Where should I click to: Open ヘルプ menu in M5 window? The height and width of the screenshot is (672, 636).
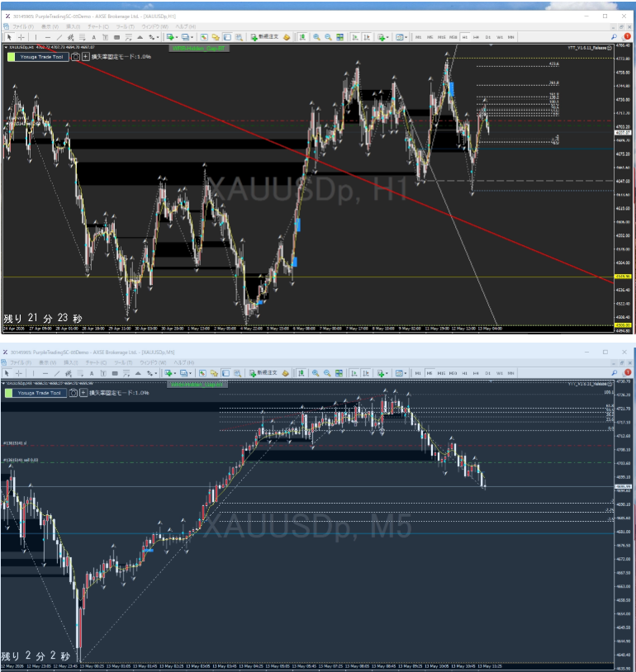pyautogui.click(x=183, y=362)
